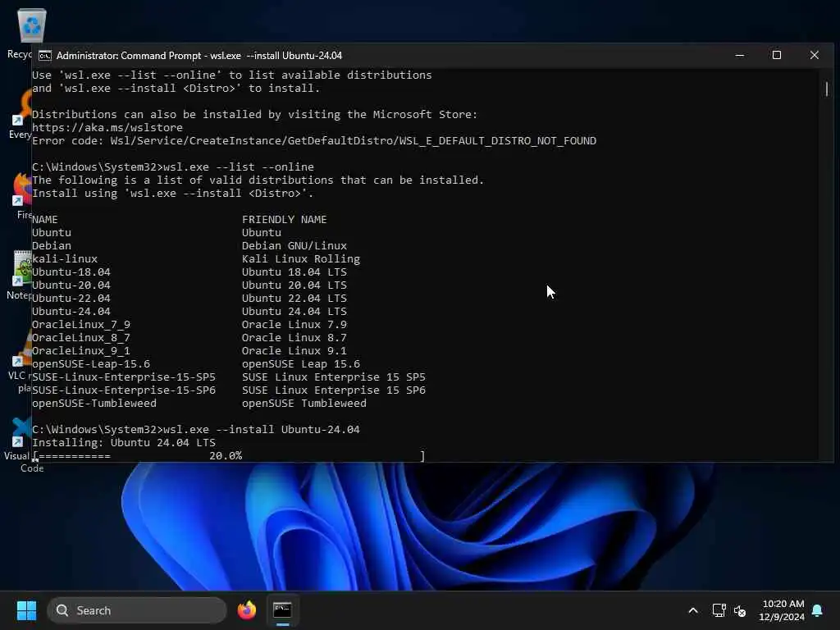The width and height of the screenshot is (840, 630).
Task: Click the openSUSE-Leap-15.6 distribution name
Action: click(x=91, y=363)
